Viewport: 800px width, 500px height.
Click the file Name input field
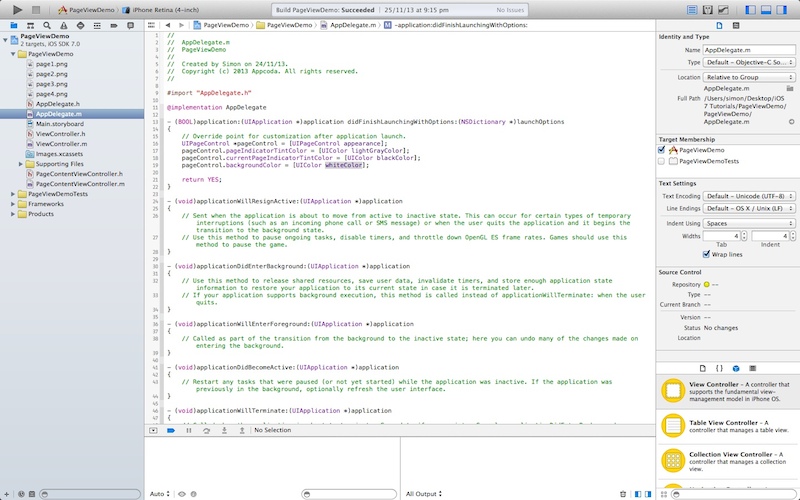[x=749, y=49]
